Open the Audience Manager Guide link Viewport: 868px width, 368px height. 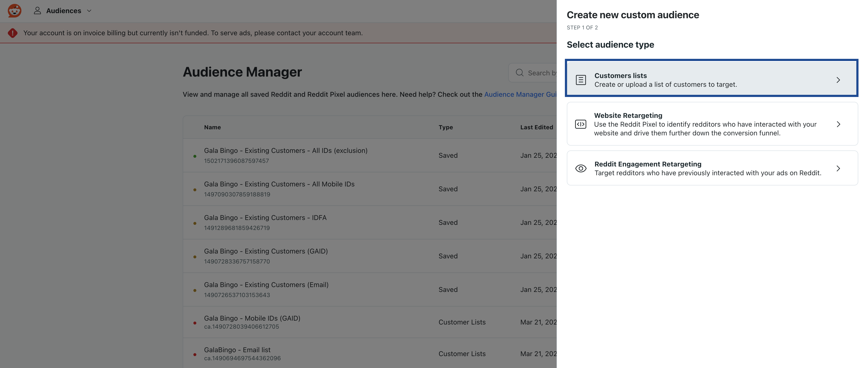520,95
